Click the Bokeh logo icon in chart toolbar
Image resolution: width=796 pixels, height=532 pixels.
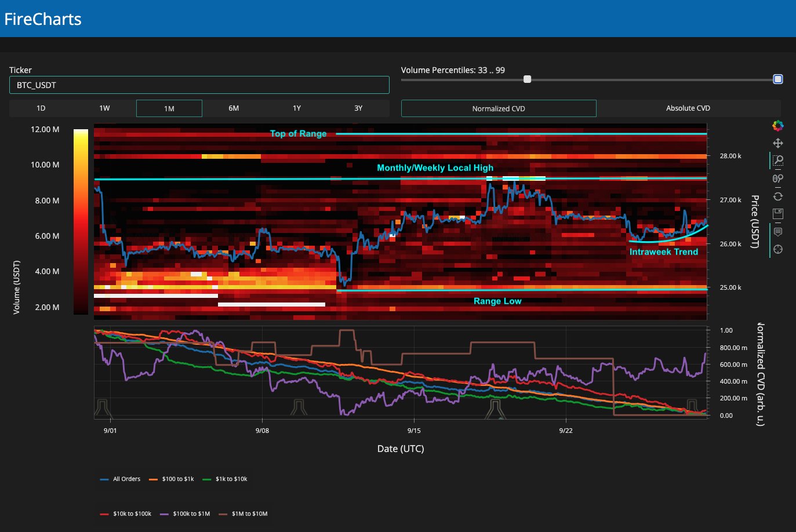[x=778, y=125]
